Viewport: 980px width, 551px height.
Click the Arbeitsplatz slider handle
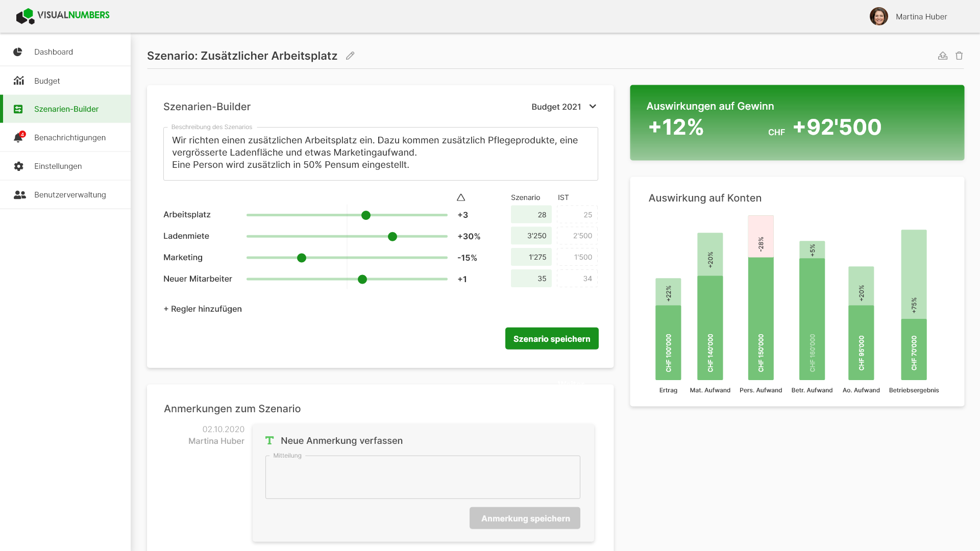(x=366, y=215)
